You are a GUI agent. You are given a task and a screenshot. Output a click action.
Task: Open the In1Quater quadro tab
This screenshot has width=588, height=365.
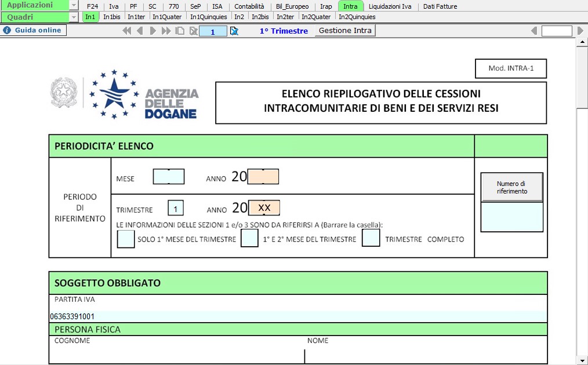(167, 17)
